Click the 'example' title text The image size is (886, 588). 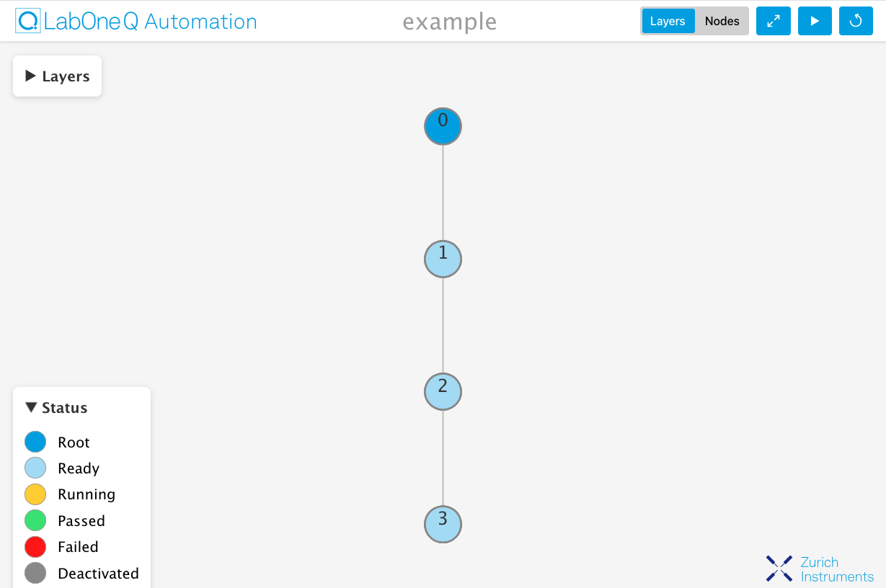[450, 22]
